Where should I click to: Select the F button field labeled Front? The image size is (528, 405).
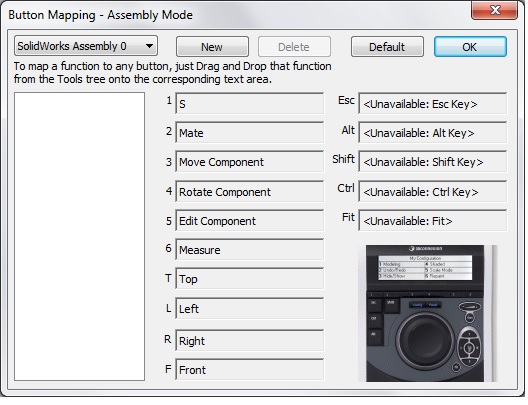[250, 370]
